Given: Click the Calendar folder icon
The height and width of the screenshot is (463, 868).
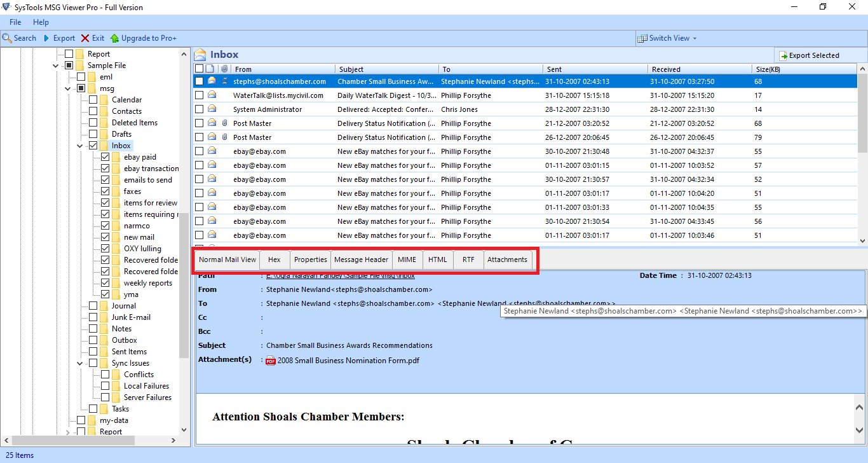Looking at the screenshot, I should click(104, 100).
